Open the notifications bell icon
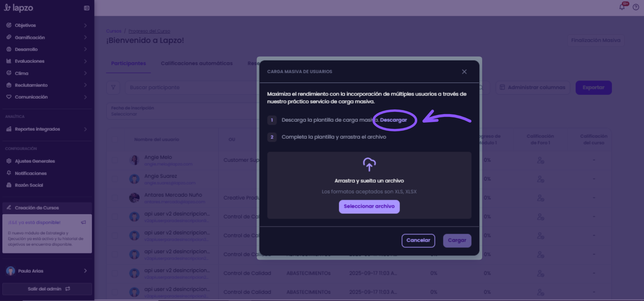Viewport: 644px width, 301px height. point(622,7)
